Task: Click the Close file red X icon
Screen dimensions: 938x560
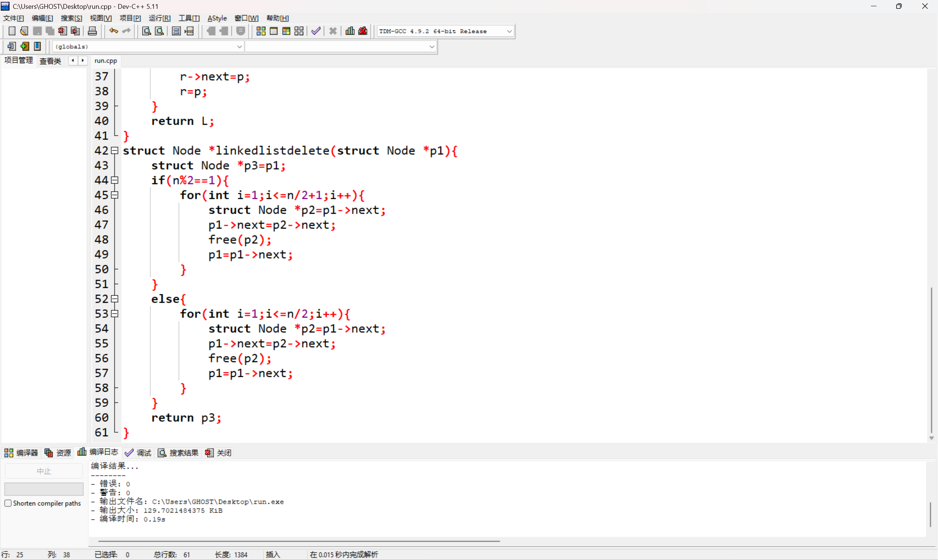Action: coord(63,31)
